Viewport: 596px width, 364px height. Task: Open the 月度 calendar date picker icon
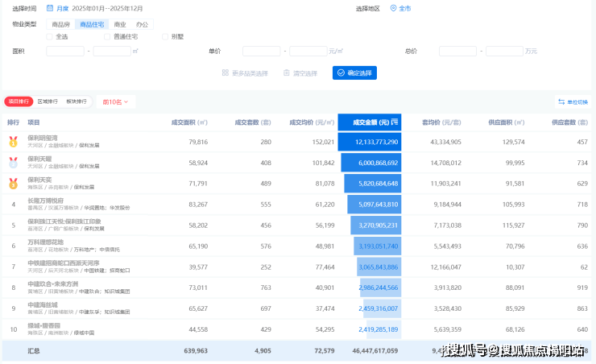click(50, 8)
